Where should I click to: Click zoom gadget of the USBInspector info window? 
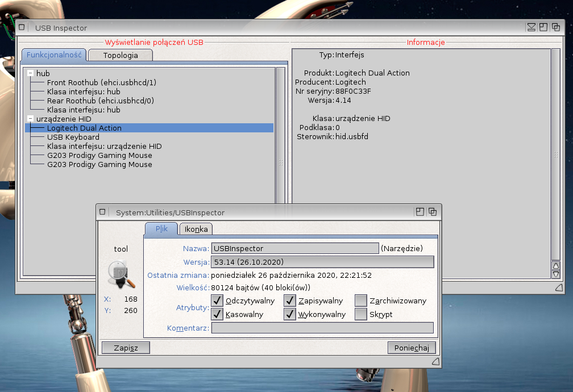(x=420, y=212)
